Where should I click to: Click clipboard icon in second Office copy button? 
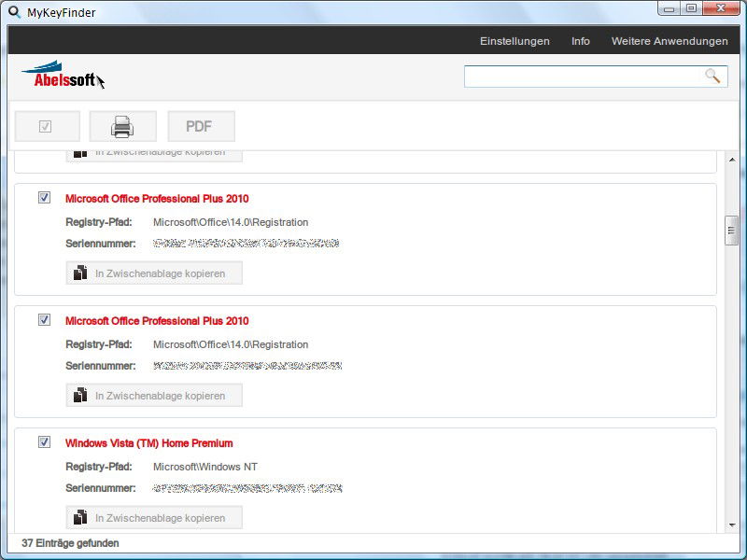click(x=80, y=395)
